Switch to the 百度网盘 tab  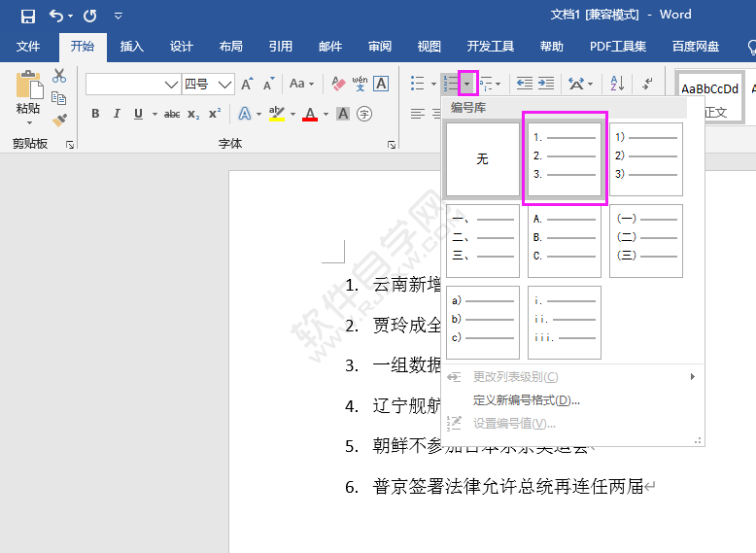pyautogui.click(x=695, y=47)
